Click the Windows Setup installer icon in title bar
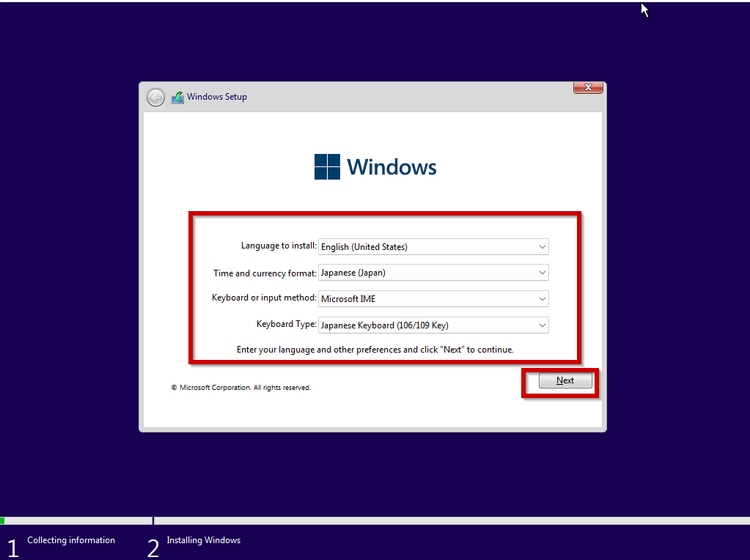Viewport: 750px width, 560px height. 177,97
